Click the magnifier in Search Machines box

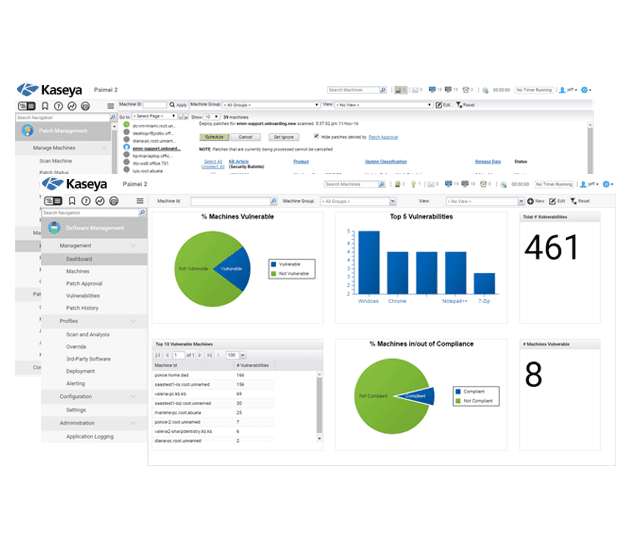pyautogui.click(x=381, y=184)
